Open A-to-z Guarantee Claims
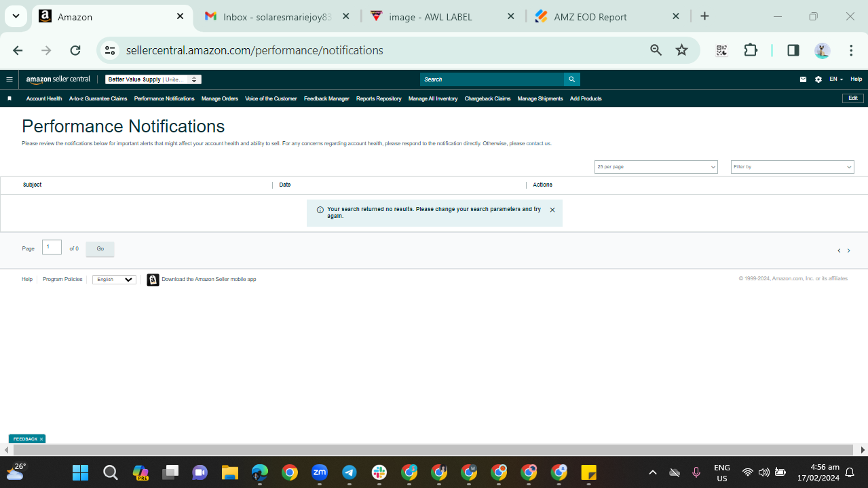The height and width of the screenshot is (488, 868). pos(98,98)
